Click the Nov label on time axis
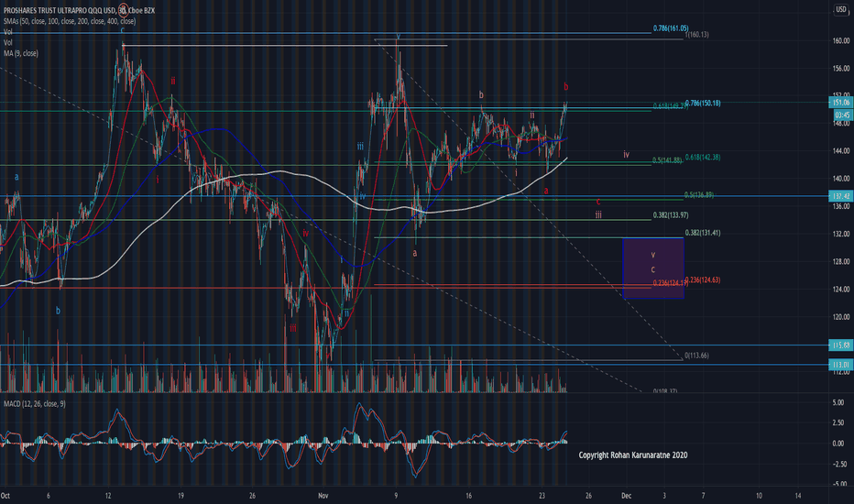This screenshot has width=854, height=504. pos(323,496)
